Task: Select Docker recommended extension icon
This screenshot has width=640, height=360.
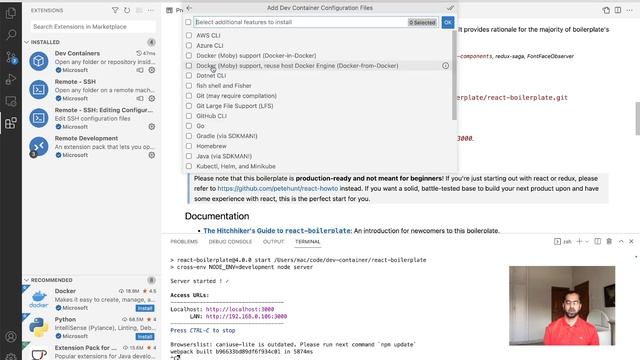Action: pos(39,299)
